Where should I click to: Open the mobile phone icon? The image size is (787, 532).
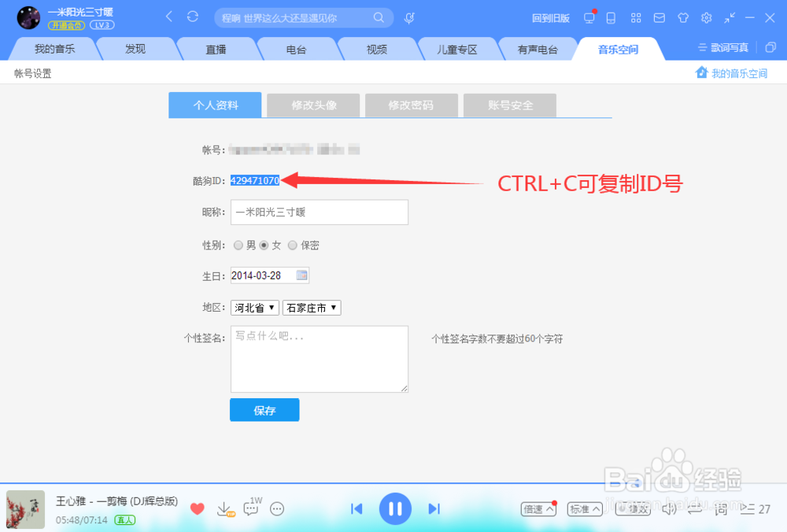pos(611,18)
